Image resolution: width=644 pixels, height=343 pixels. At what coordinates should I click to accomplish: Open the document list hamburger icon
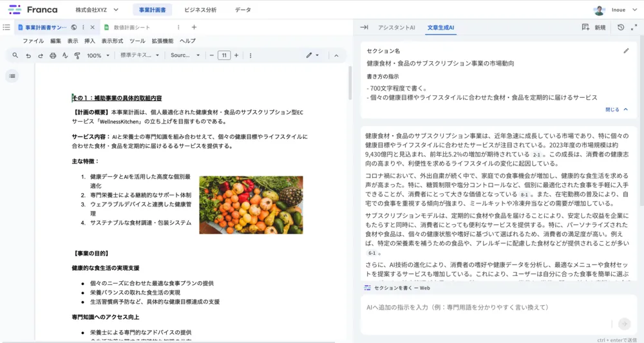[6, 27]
